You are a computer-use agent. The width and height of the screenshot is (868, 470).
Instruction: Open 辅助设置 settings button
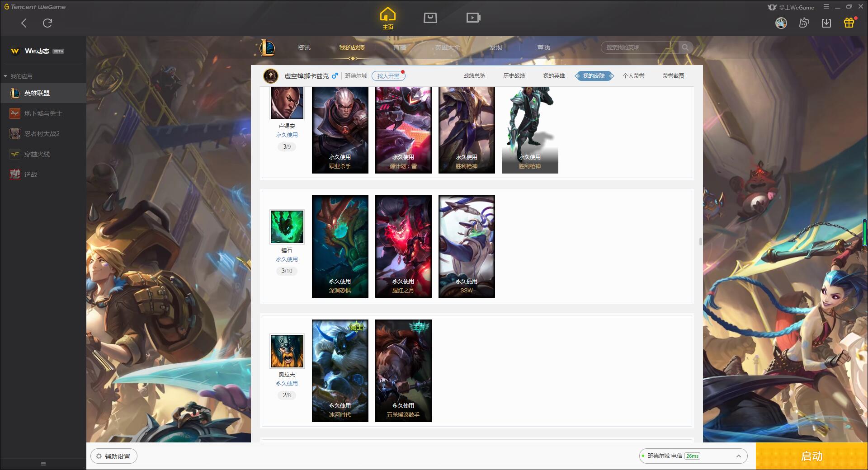click(x=113, y=456)
